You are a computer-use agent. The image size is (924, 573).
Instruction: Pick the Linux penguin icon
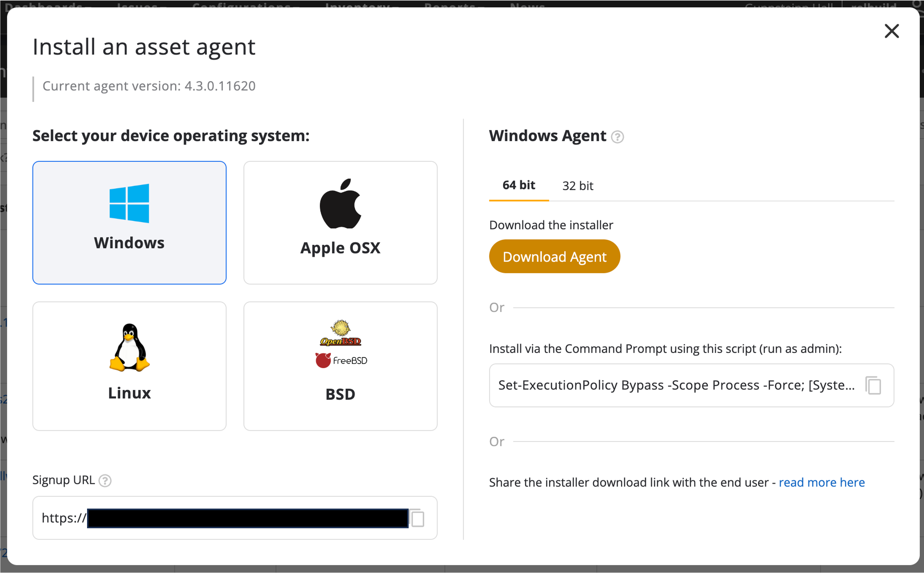tap(129, 347)
